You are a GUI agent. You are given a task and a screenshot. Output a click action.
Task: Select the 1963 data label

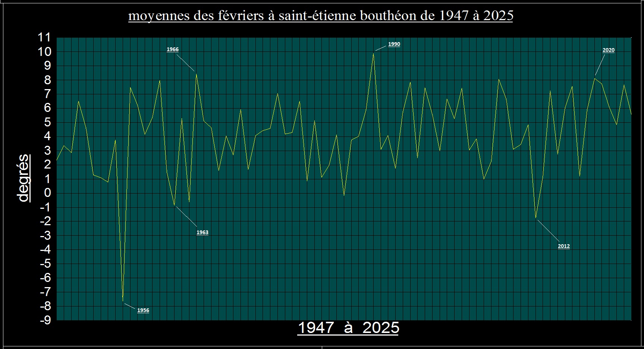point(202,232)
